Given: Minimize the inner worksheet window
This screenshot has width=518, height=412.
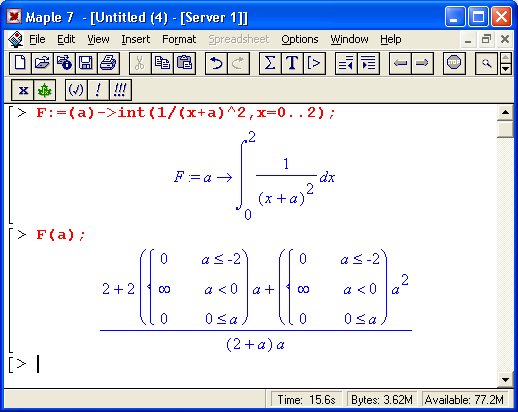Looking at the screenshot, I should pos(468,40).
